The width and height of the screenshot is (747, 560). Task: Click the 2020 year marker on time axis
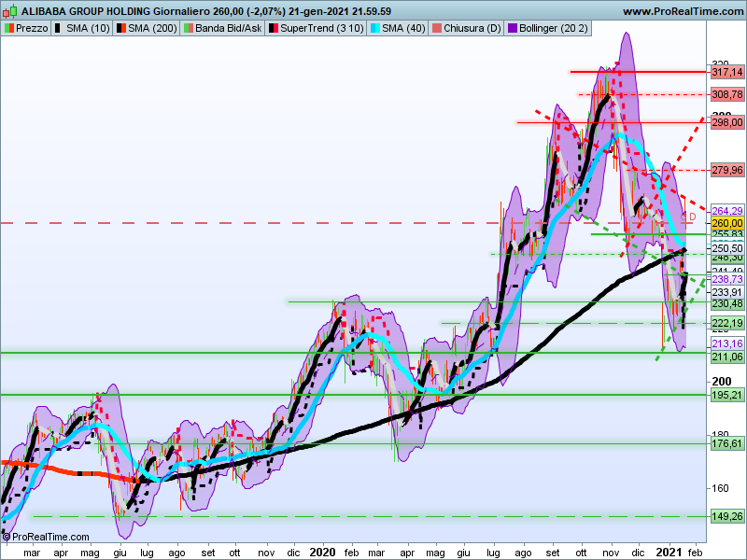[x=322, y=553]
